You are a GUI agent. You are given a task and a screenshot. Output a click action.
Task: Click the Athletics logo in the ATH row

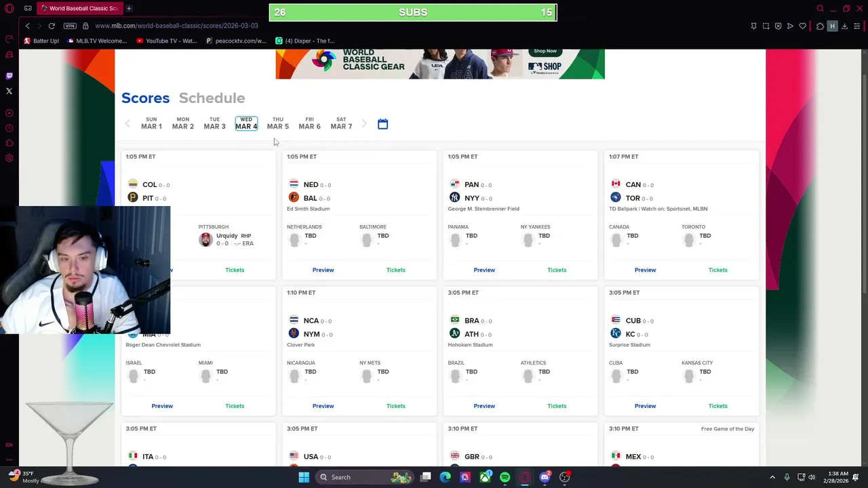(454, 333)
